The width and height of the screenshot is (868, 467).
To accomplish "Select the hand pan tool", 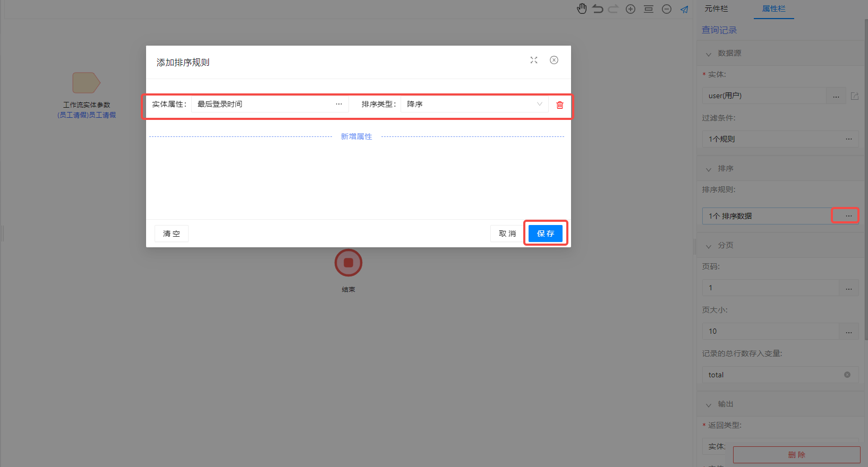I will tap(582, 8).
